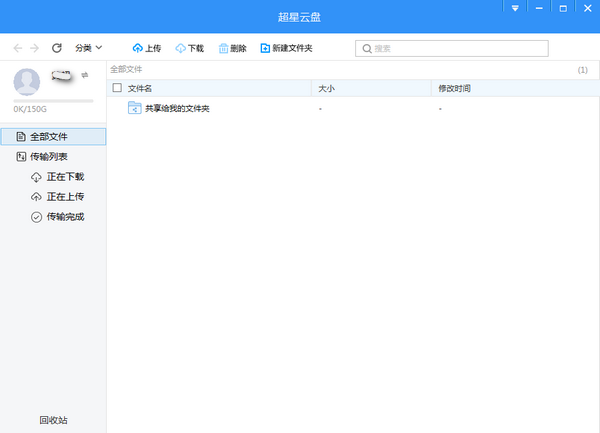
Task: Create a folder with 新建文件夹
Action: point(286,48)
